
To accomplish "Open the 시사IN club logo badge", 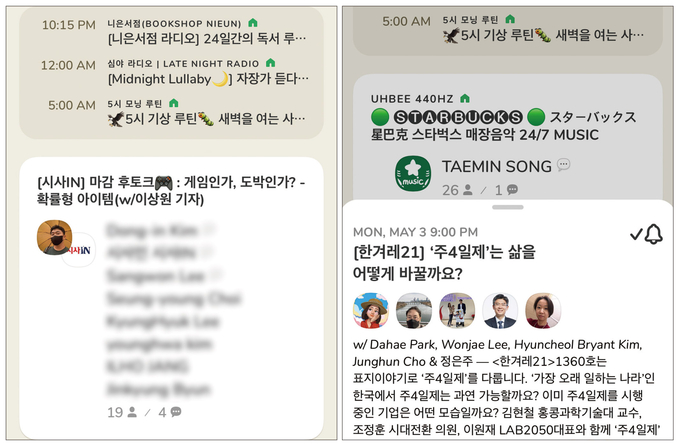I will 79,250.
